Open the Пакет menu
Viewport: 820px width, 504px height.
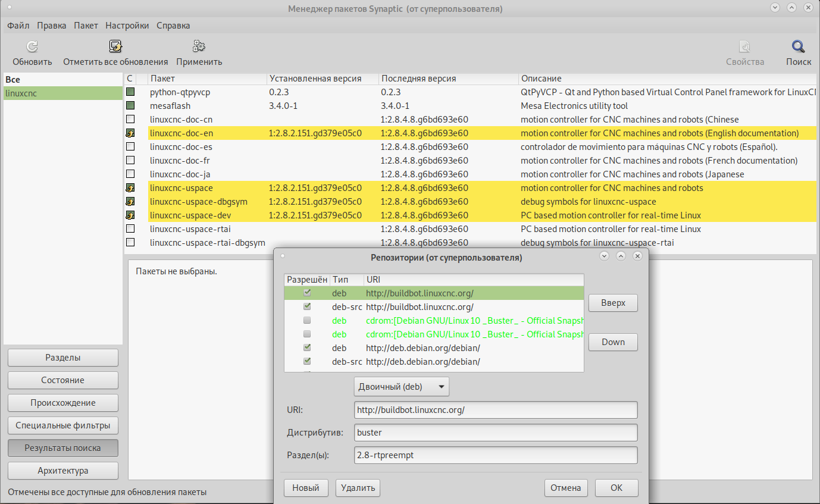click(86, 26)
